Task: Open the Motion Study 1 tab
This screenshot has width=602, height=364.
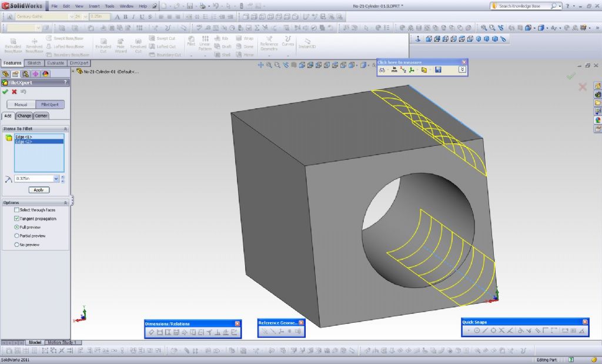Action: click(x=62, y=342)
